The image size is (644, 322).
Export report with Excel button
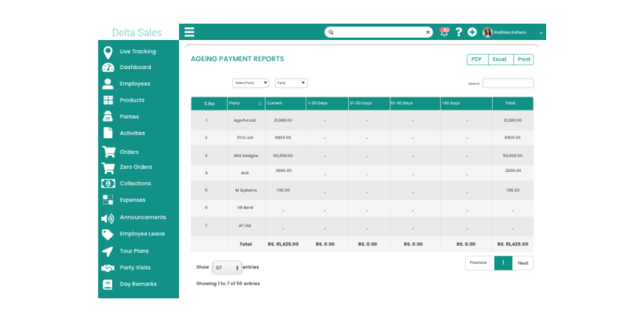500,59
